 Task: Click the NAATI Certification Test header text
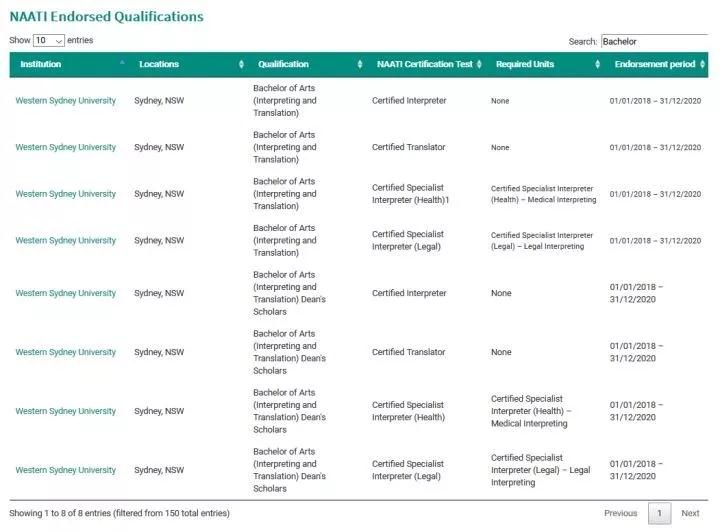click(424, 65)
